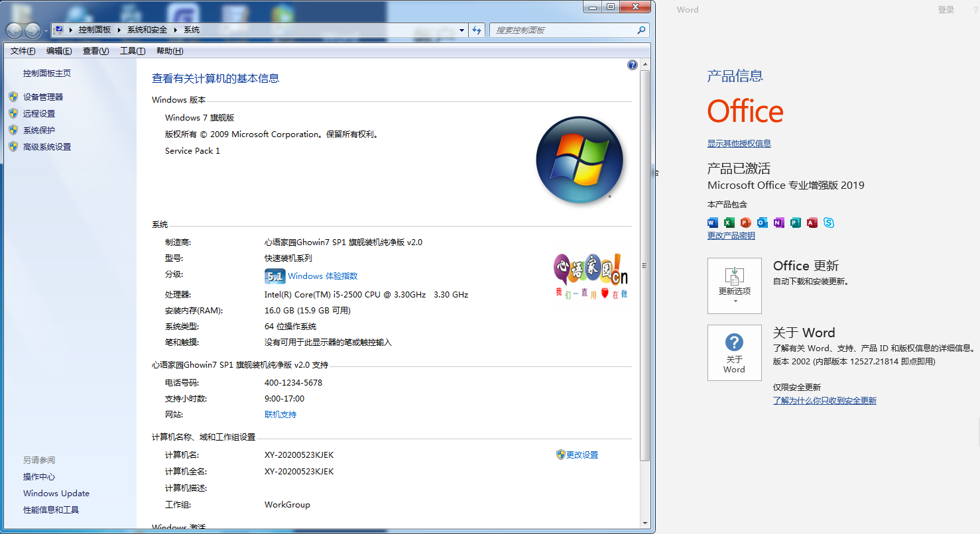The width and height of the screenshot is (980, 534).
Task: Click 了解为什么仅收到安全更新 link
Action: (x=825, y=401)
